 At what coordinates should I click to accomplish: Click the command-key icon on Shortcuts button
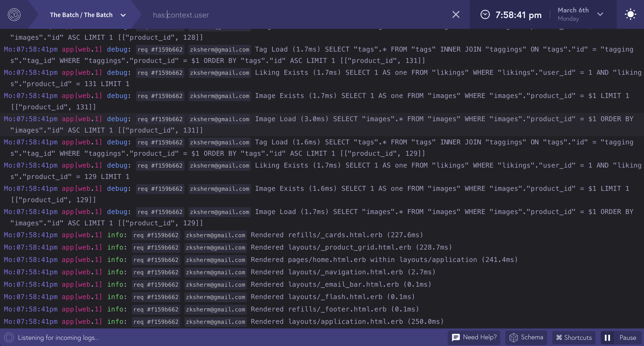559,337
